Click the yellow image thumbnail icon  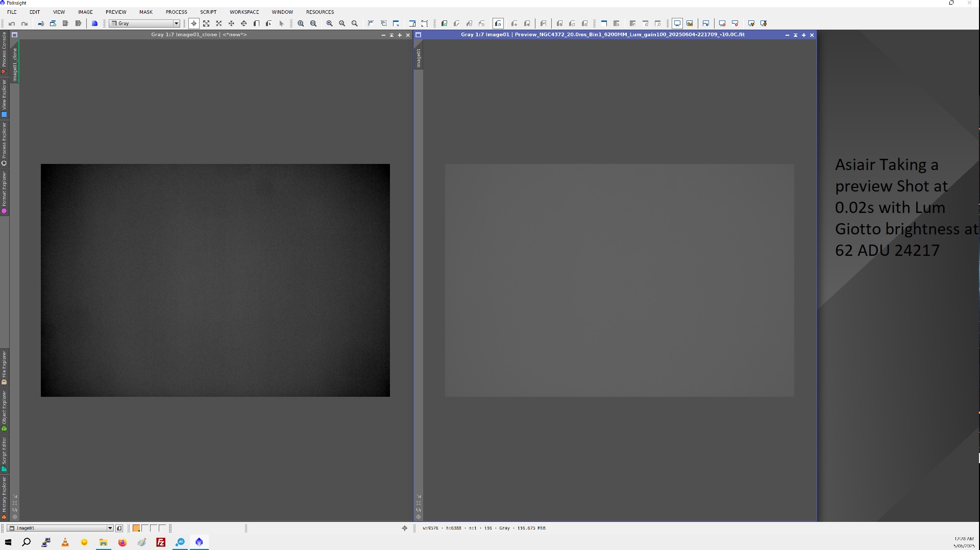tap(690, 23)
